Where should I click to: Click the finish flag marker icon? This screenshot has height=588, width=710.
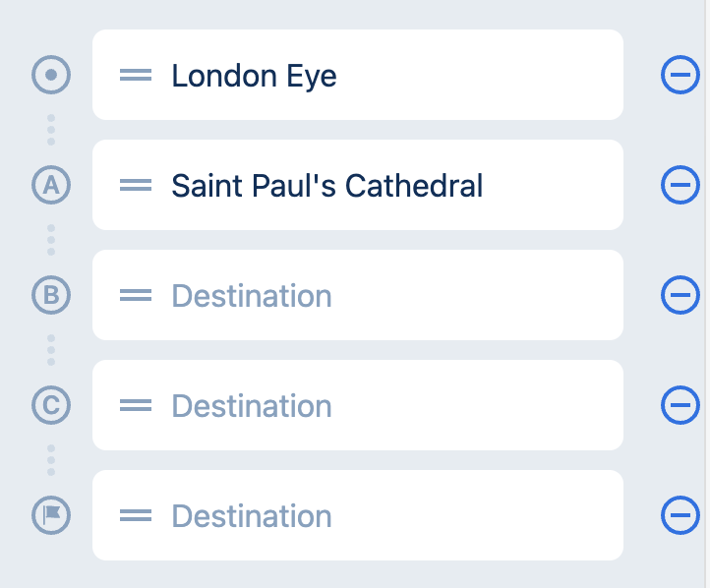click(51, 515)
